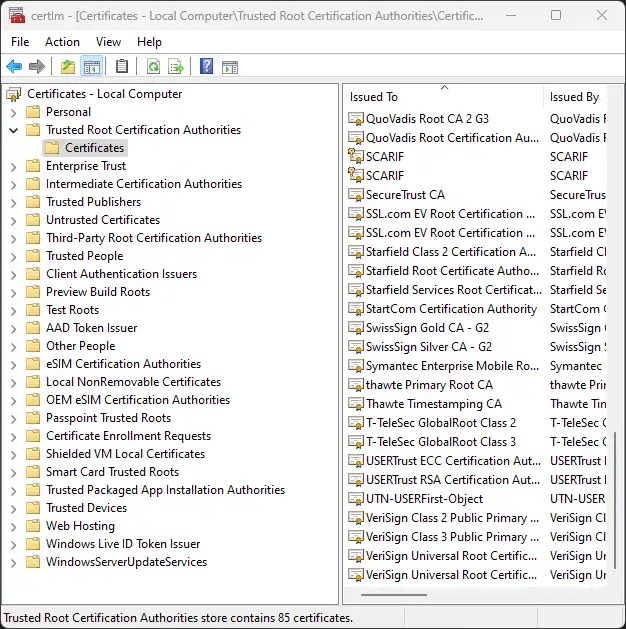
Task: Expand Third-Party Root Certification Authorities node
Action: click(x=14, y=239)
